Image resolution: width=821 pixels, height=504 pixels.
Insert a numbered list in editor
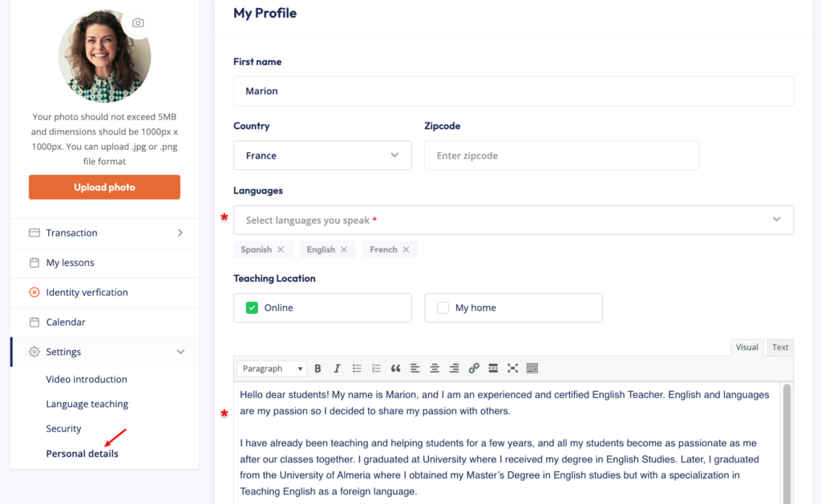(x=376, y=369)
